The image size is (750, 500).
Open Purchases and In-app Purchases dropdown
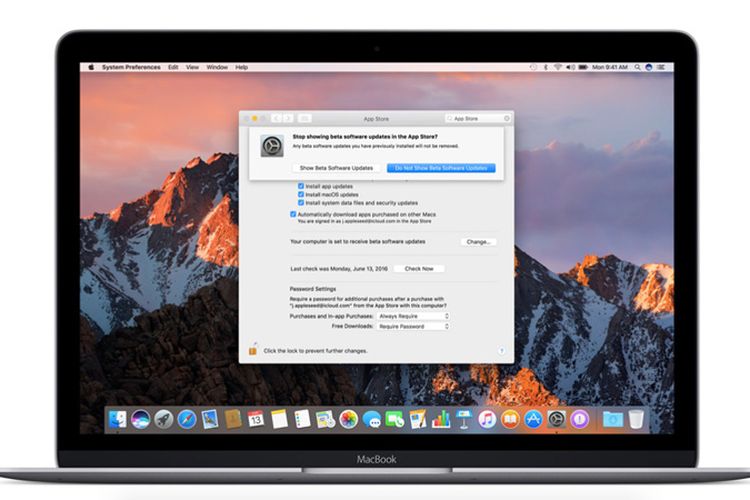(413, 316)
